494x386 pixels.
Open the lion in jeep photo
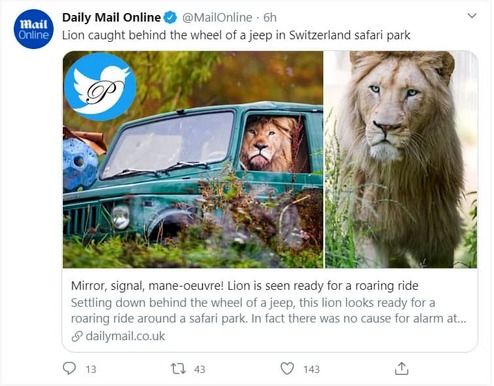(x=193, y=159)
